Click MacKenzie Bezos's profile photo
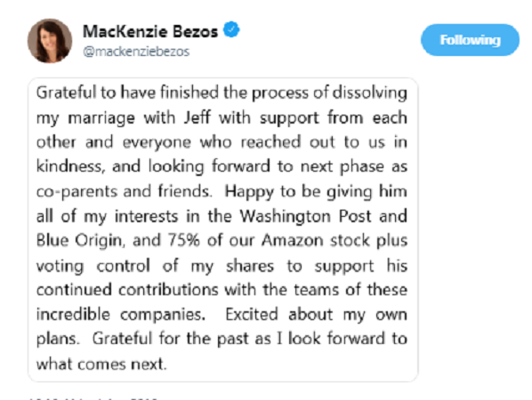The width and height of the screenshot is (532, 400). pyautogui.click(x=50, y=41)
